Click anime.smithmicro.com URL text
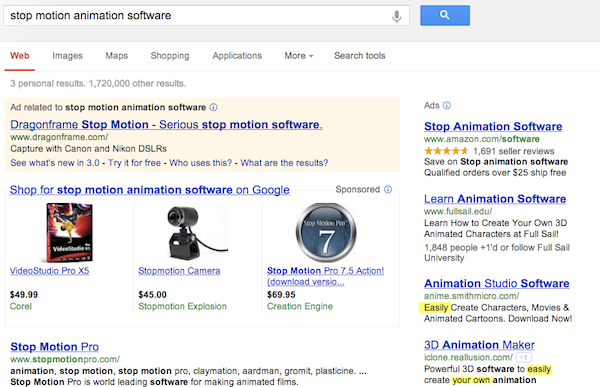 [x=471, y=296]
